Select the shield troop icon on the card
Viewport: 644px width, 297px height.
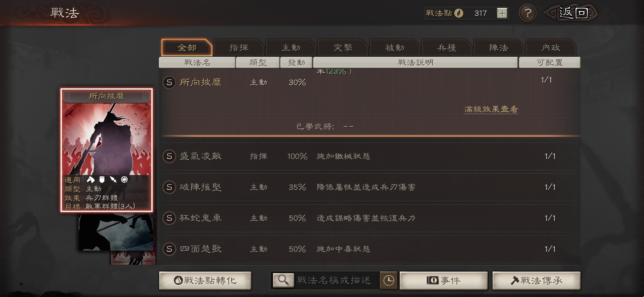pyautogui.click(x=102, y=180)
